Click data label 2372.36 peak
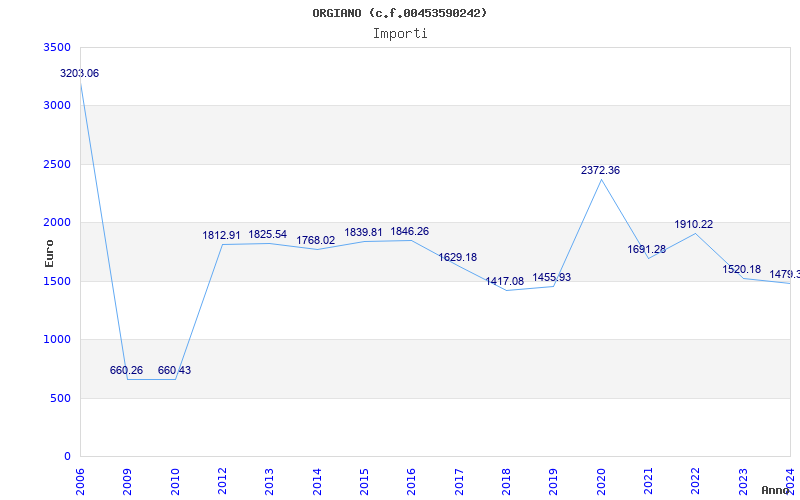This screenshot has height=500, width=800. tap(601, 170)
